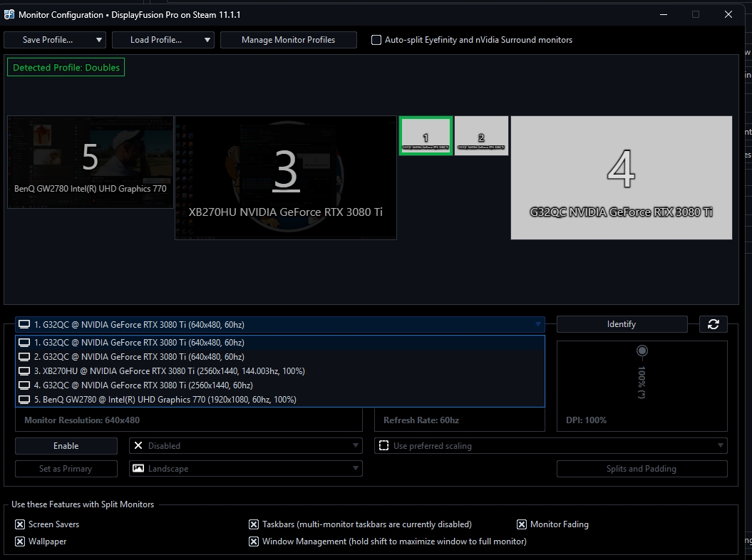Screen dimensions: 752x560
Task: Click the green-outlined monitor 1 thumbnail
Action: 426,136
